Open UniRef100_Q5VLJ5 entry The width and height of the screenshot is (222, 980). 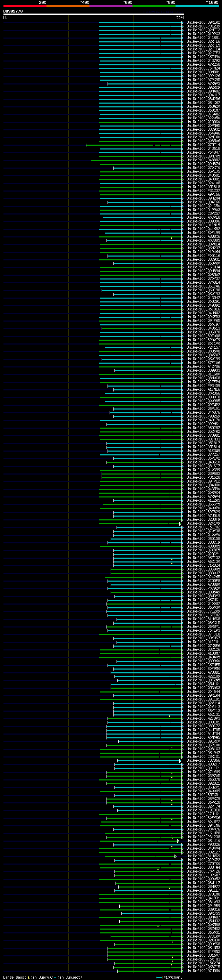tap(203, 172)
